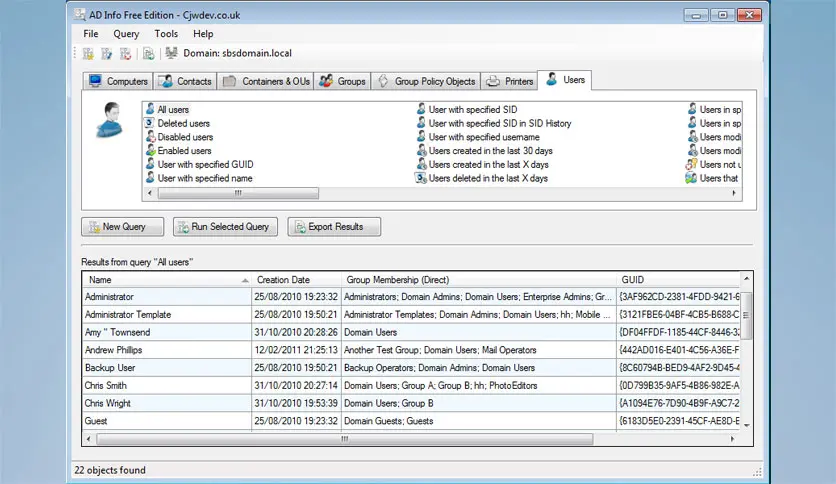This screenshot has width=836, height=484.
Task: Sort by Group Membership (Direct) column
Action: (479, 280)
